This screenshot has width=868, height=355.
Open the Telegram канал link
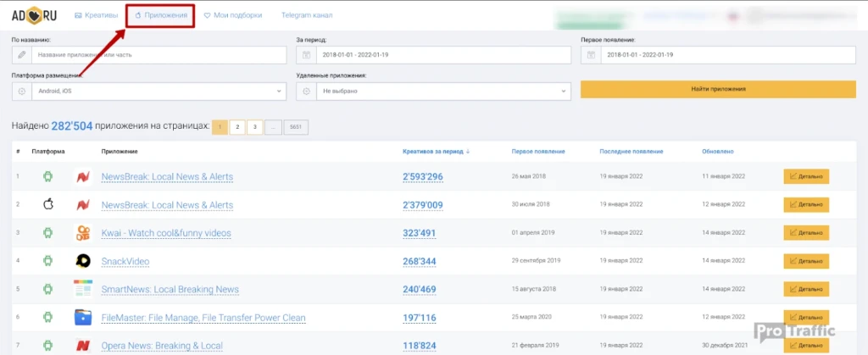pyautogui.click(x=307, y=15)
